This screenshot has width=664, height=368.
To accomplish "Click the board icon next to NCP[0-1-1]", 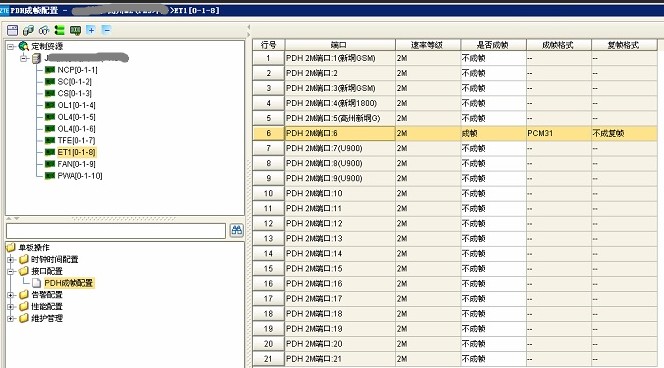I will (50, 70).
